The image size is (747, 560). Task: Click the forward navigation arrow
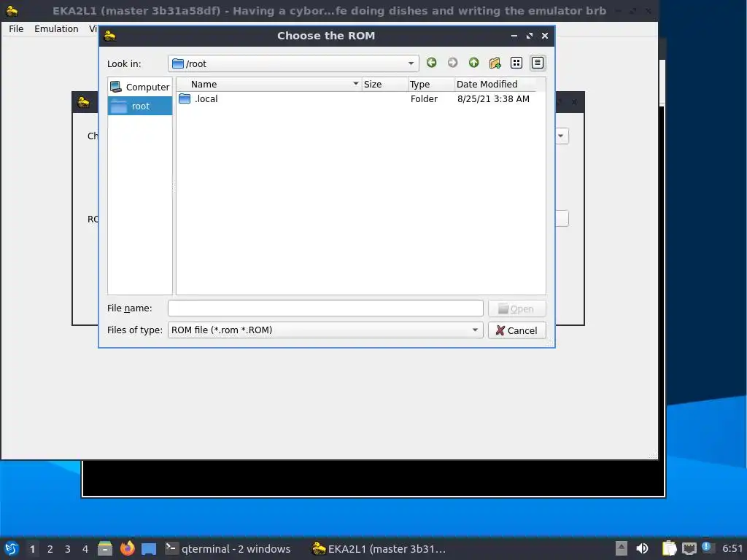[452, 63]
